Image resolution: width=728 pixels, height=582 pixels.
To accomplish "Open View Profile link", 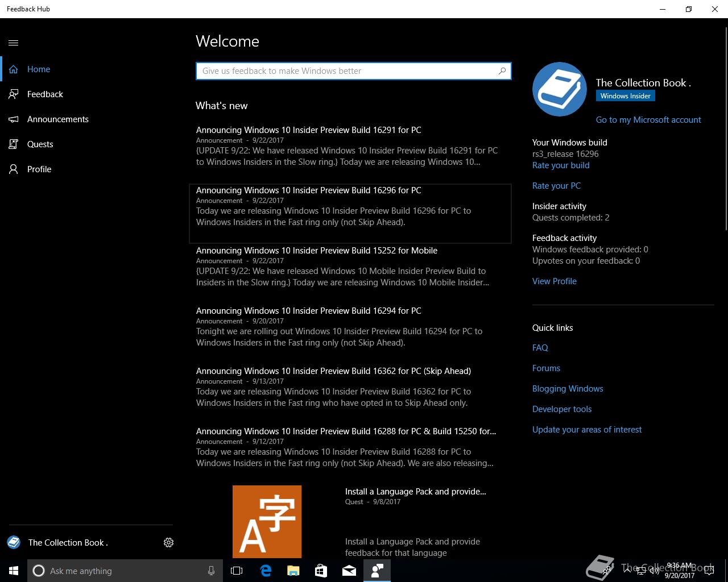I will coord(555,281).
